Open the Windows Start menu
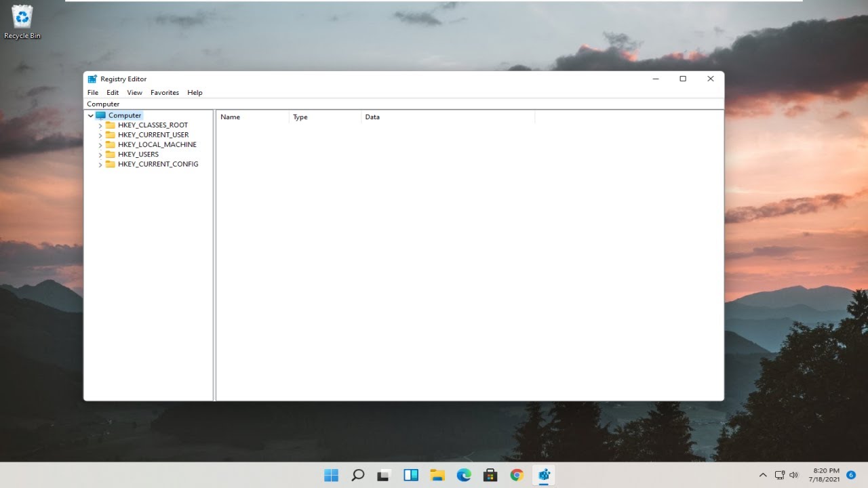The image size is (868, 488). 332,475
